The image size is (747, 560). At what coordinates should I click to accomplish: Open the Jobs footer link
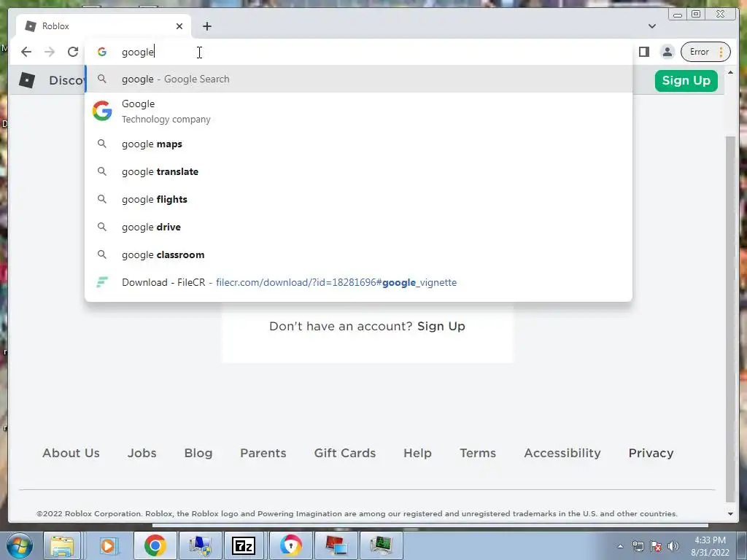click(x=142, y=453)
